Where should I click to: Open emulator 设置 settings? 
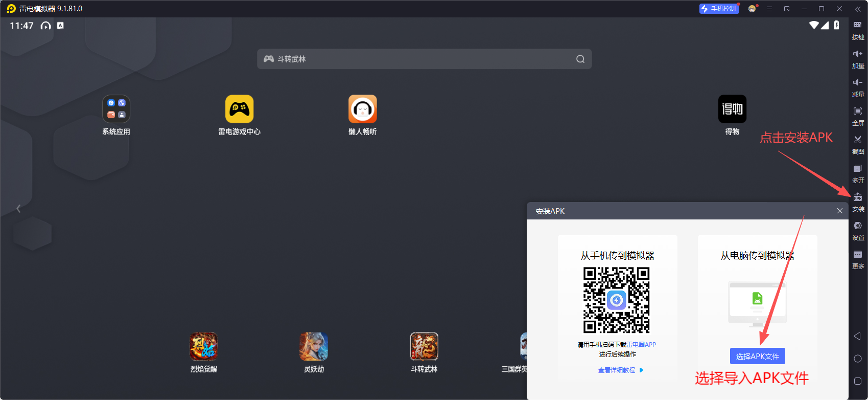tap(858, 230)
